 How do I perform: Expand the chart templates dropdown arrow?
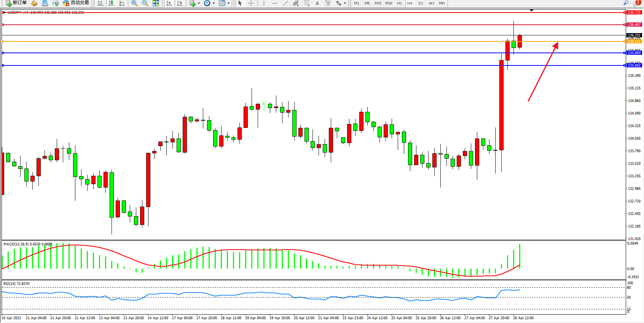pyautogui.click(x=228, y=3)
